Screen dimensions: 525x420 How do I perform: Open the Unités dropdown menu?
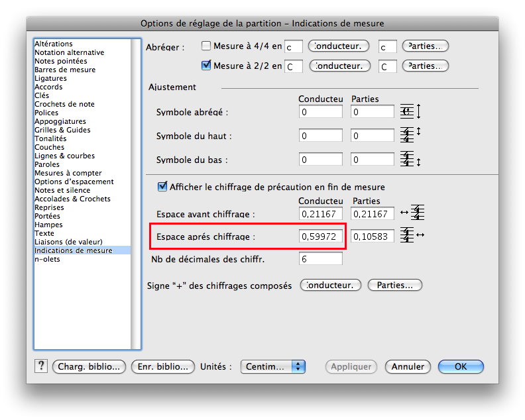point(272,366)
